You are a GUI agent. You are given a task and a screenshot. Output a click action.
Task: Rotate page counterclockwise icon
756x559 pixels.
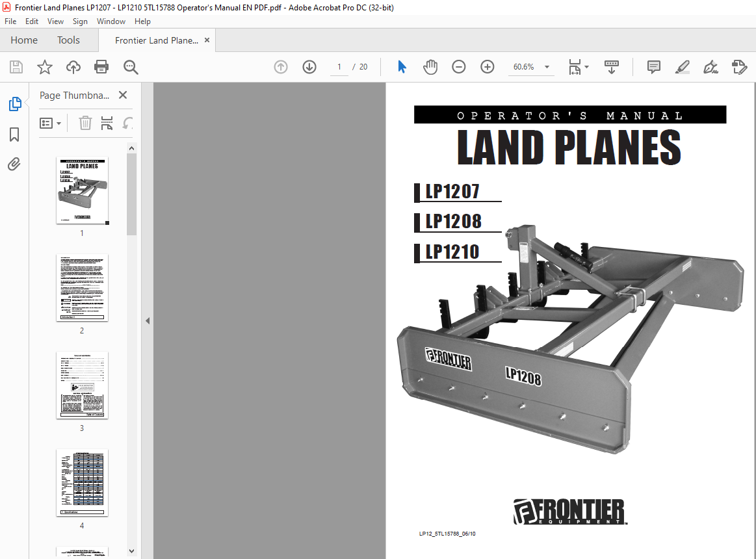click(127, 123)
